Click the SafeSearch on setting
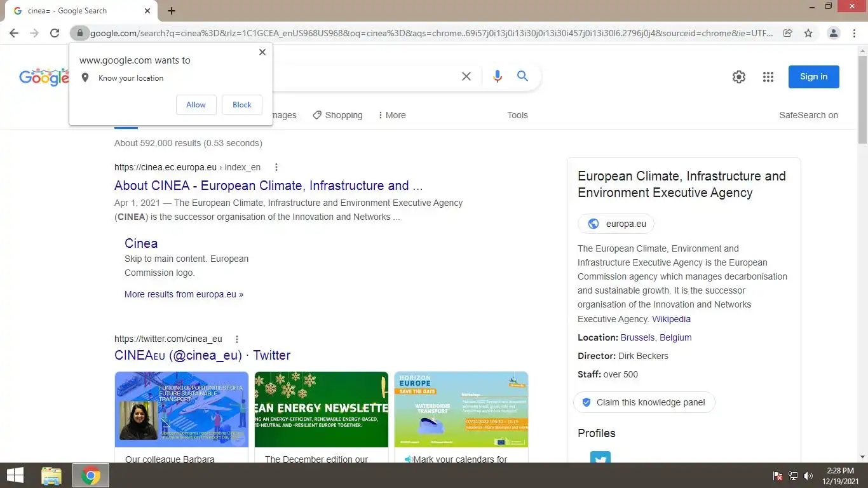The height and width of the screenshot is (488, 868). tap(808, 115)
